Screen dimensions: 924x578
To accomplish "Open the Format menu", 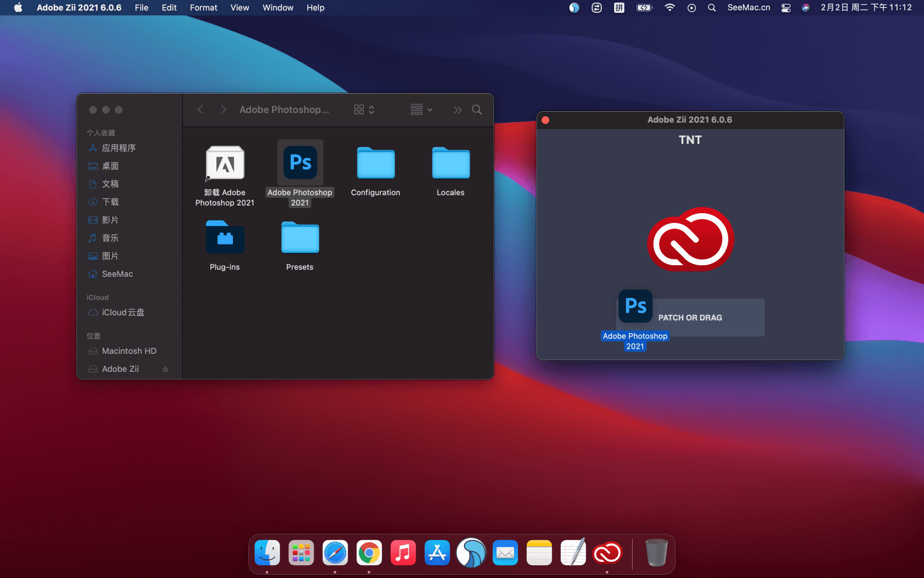I will coord(203,8).
